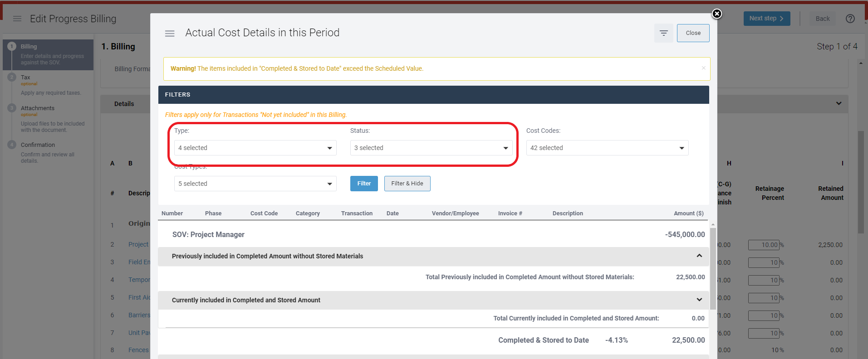
Task: Select the Confirmation step
Action: [x=38, y=145]
